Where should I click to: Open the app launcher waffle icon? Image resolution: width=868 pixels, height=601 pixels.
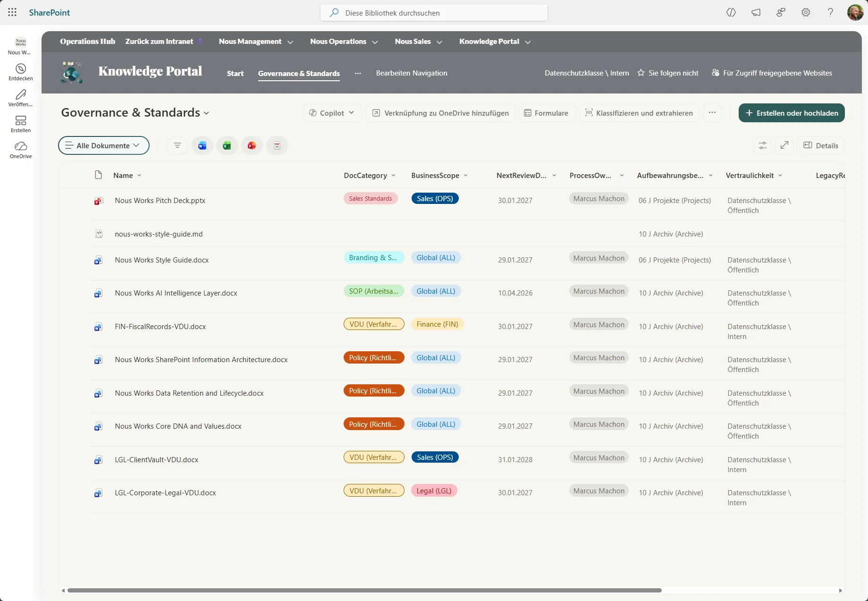coord(12,12)
